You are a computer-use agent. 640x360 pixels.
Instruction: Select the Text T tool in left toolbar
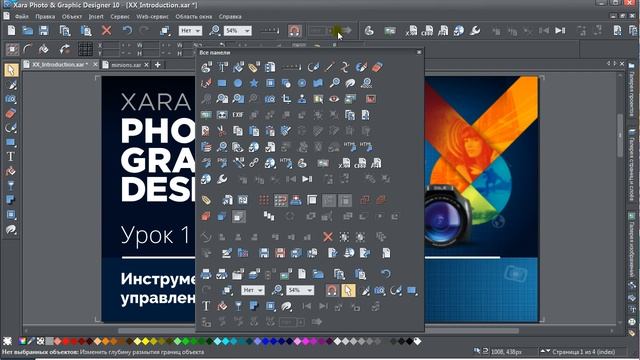[x=11, y=157]
